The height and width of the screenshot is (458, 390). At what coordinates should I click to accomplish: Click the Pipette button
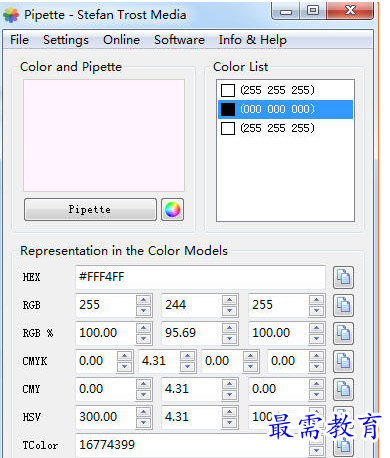90,210
